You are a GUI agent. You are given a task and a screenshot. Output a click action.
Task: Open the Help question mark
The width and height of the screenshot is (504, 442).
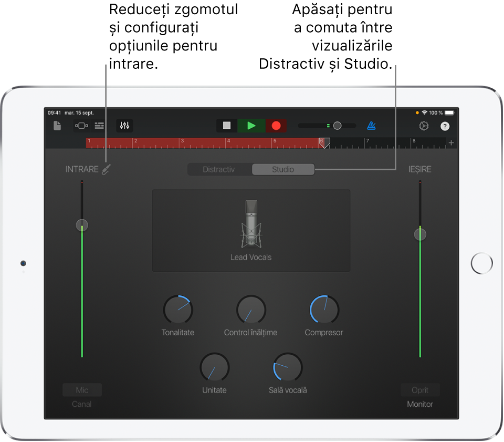[x=445, y=126]
